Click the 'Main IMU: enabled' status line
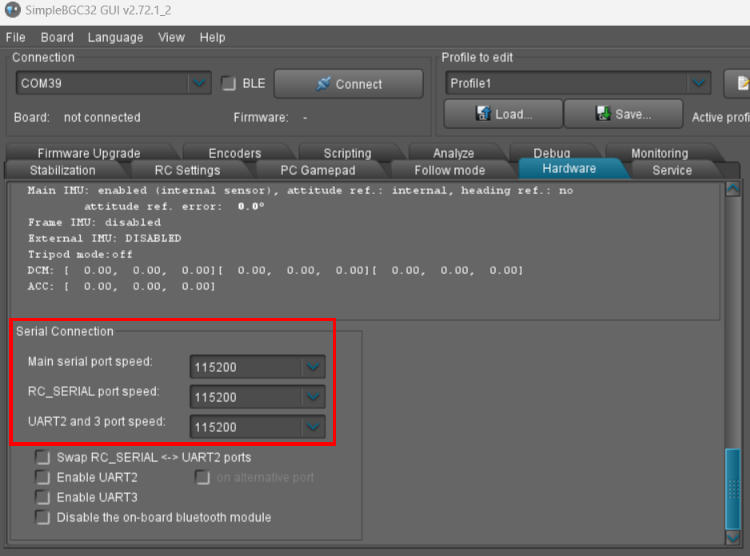 click(300, 190)
